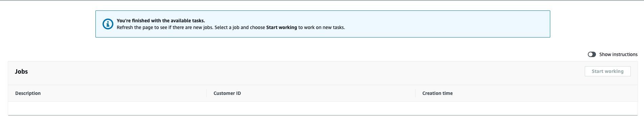644x128 pixels.
Task: Click the bottom border of the Jobs table
Action: pos(323,115)
